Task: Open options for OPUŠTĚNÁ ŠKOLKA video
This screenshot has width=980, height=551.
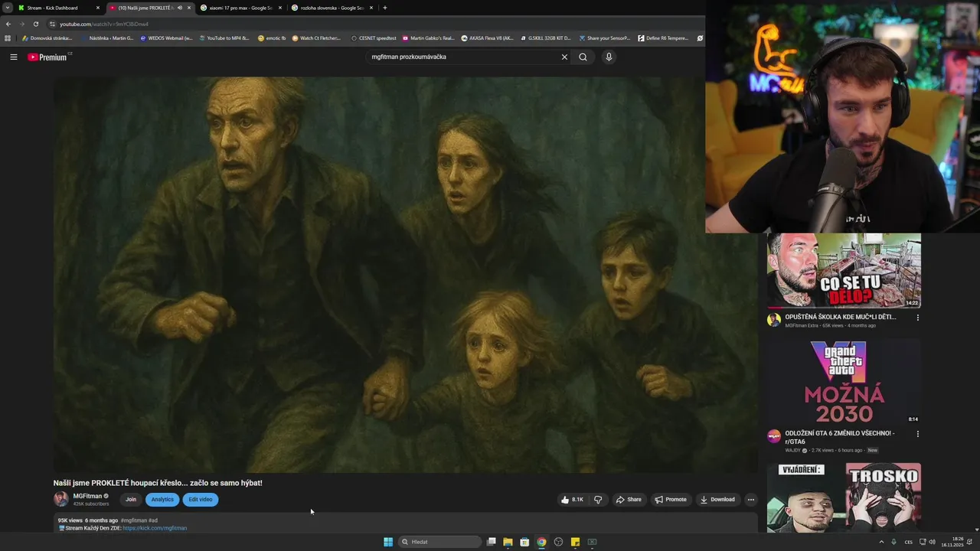Action: (917, 318)
